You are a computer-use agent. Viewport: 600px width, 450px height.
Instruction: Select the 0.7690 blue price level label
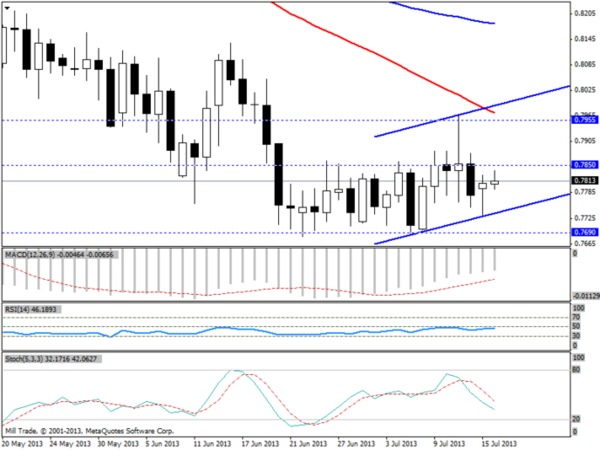click(x=584, y=232)
